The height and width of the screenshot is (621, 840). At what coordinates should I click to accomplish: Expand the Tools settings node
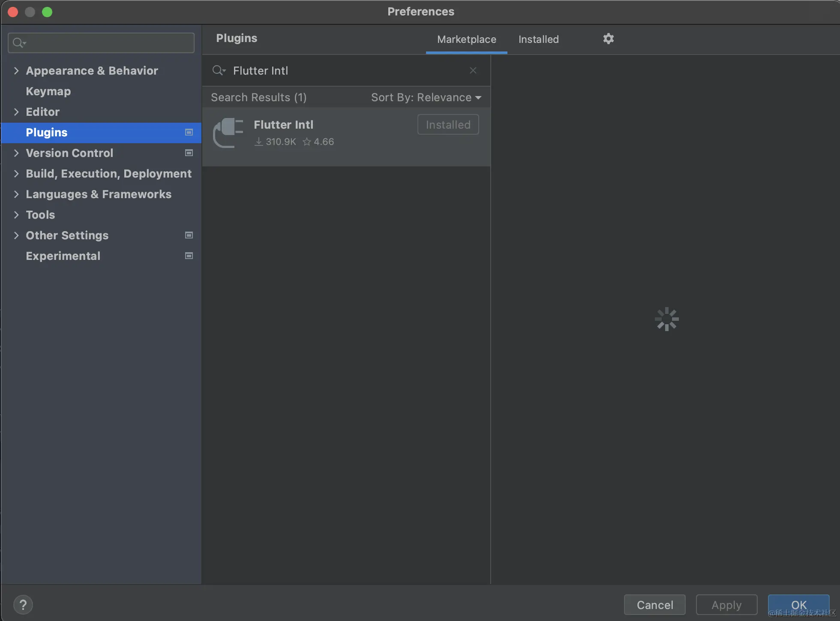click(x=16, y=214)
